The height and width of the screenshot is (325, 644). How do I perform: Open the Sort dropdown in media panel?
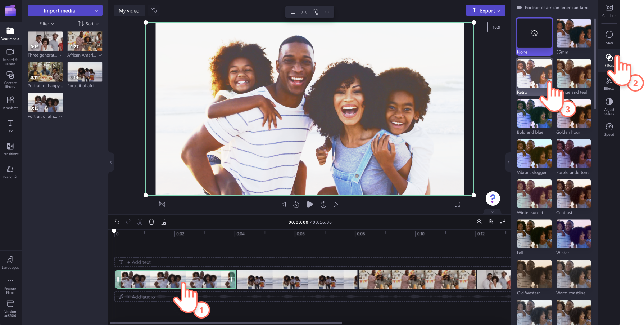coord(88,24)
